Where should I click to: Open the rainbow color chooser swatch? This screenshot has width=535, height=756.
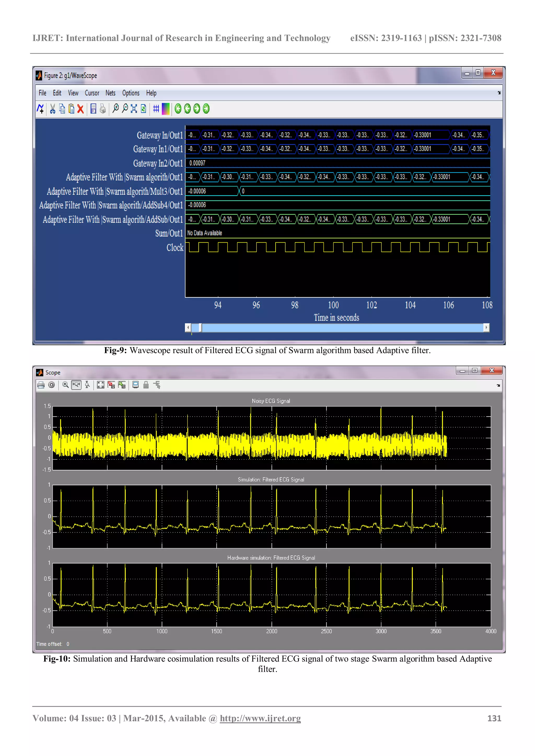click(166, 109)
